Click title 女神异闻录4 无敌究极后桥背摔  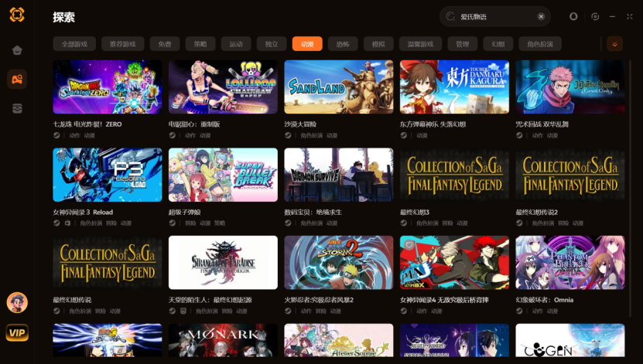444,300
